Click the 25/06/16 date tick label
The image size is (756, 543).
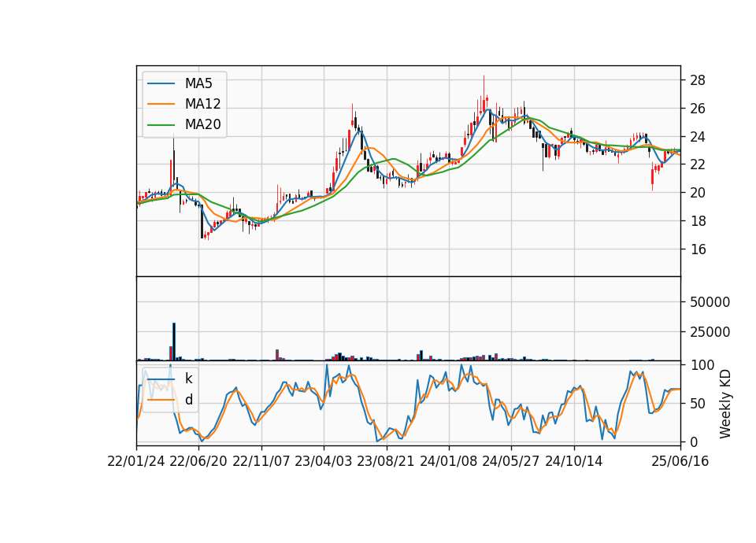click(680, 461)
